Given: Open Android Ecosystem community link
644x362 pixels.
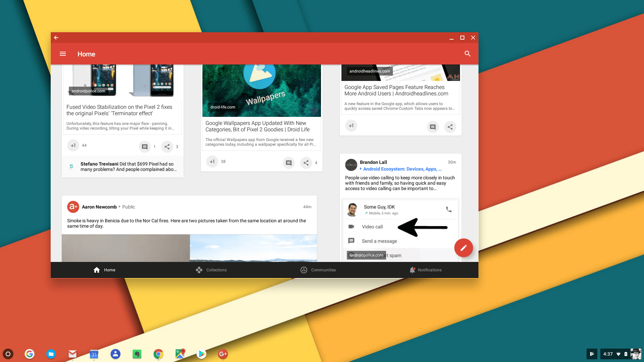Looking at the screenshot, I should 402,169.
